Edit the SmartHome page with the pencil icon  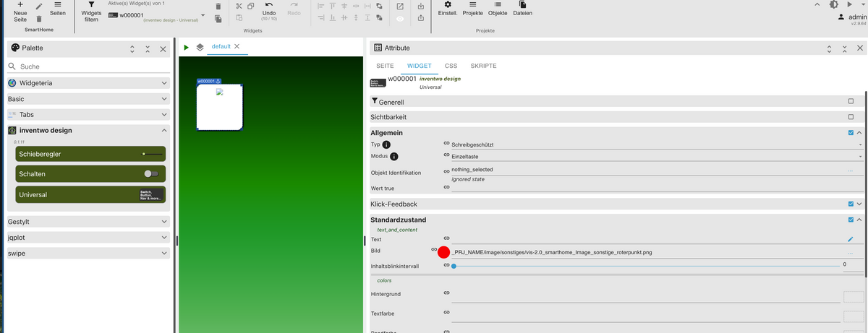pyautogui.click(x=39, y=7)
